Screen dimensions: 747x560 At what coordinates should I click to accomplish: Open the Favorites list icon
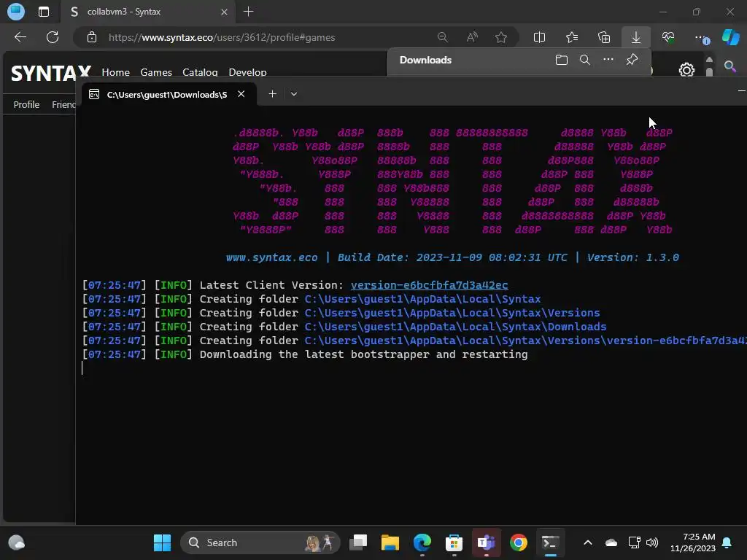tap(572, 37)
